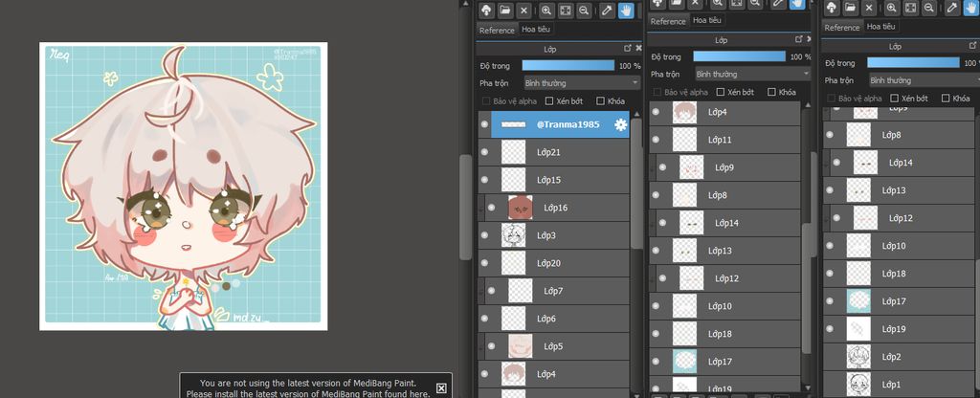Open folder icon in the right reference panel

850,8
